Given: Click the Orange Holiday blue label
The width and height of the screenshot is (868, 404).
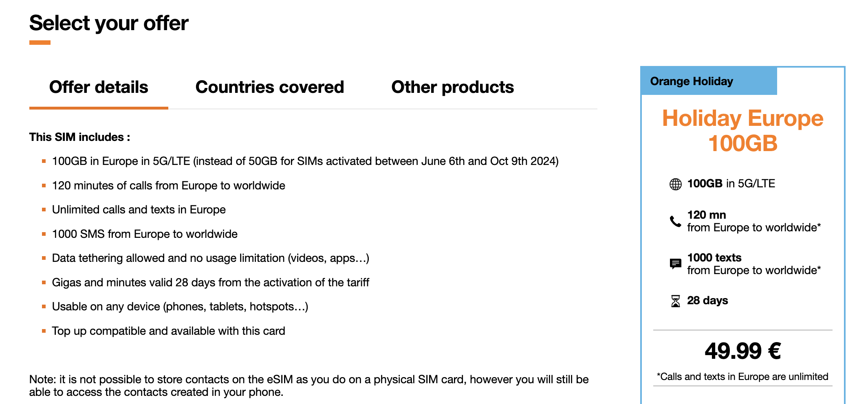Looking at the screenshot, I should pos(709,81).
